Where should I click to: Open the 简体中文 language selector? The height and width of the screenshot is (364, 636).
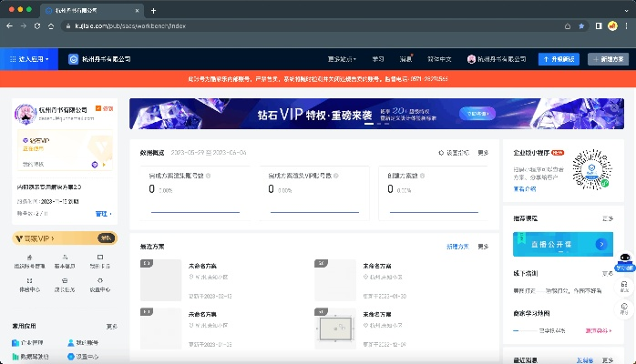click(441, 59)
